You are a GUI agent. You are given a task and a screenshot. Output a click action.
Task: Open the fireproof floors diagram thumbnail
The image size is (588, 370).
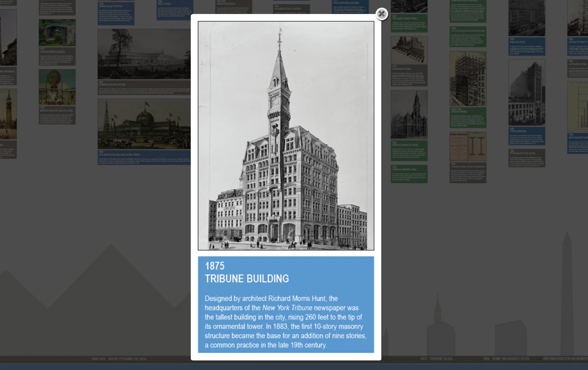pos(409,50)
